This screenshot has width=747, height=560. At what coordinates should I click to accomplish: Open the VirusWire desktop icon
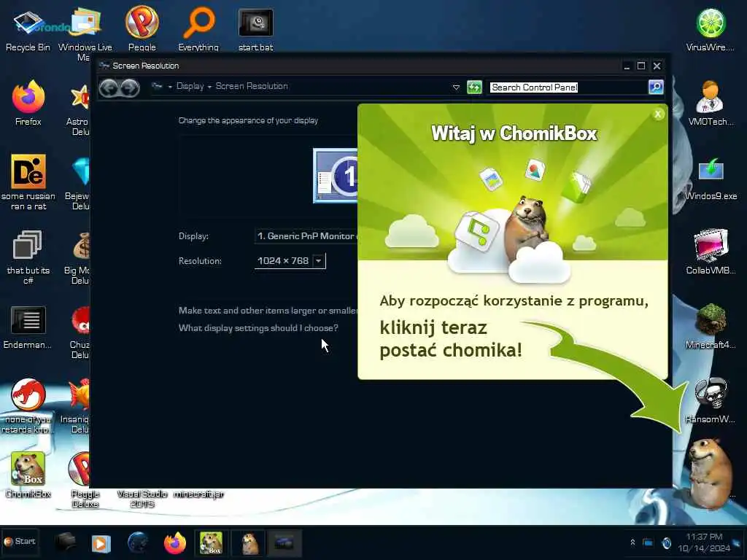tap(711, 29)
